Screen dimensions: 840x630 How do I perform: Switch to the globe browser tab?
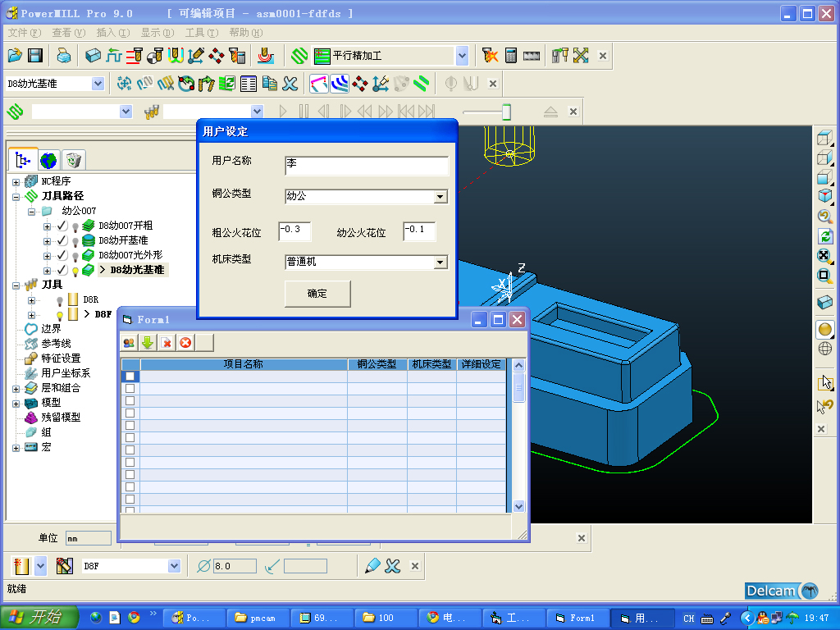tap(48, 160)
